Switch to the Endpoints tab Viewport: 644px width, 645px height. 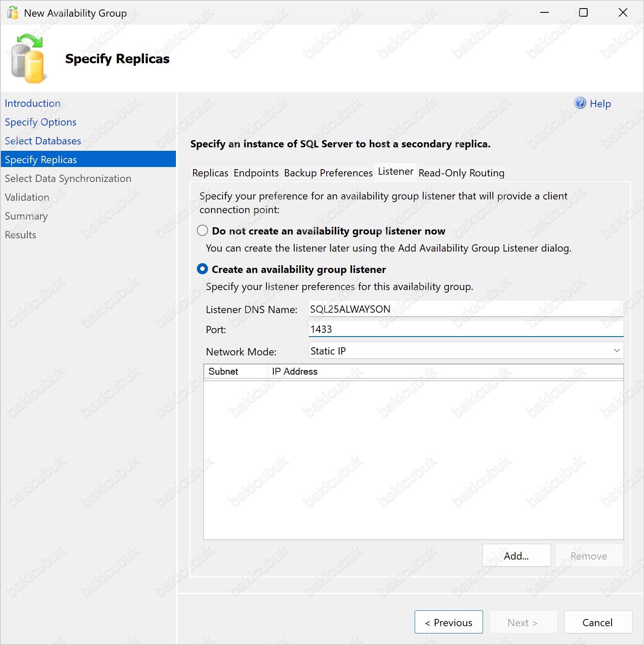pyautogui.click(x=256, y=173)
